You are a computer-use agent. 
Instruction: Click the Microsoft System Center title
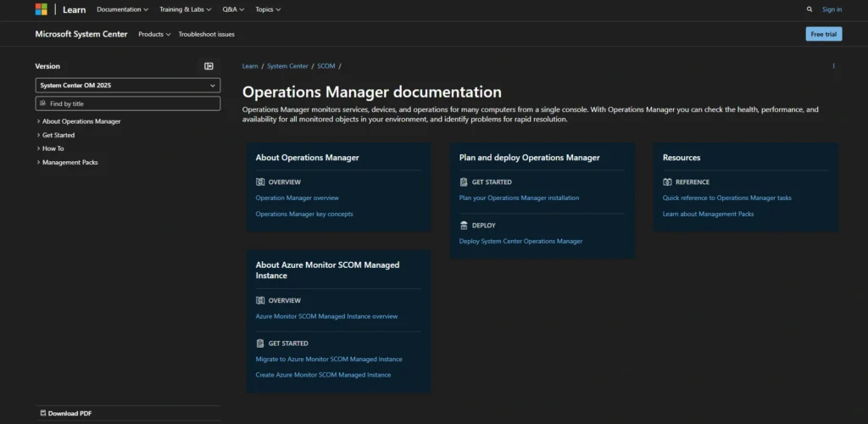point(81,34)
